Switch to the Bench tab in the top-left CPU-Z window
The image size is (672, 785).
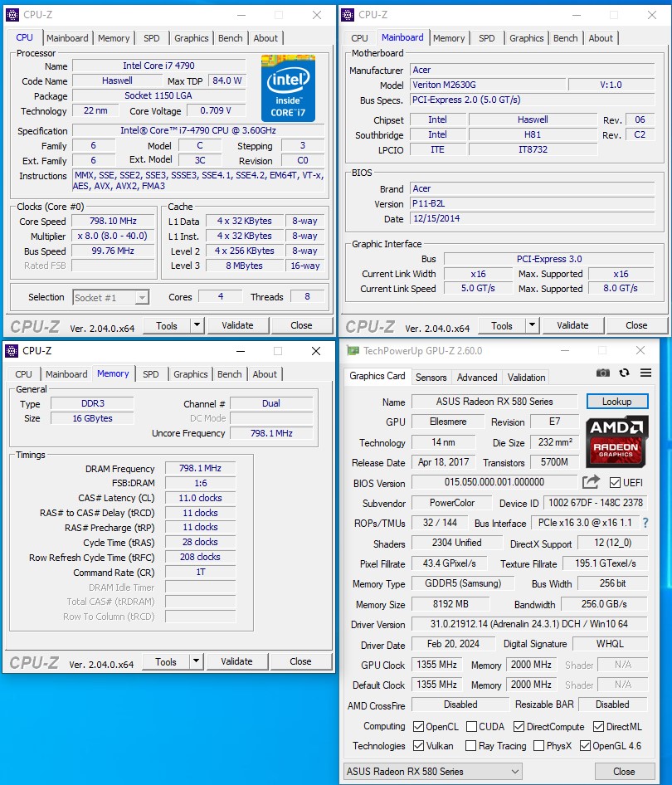[x=230, y=38]
